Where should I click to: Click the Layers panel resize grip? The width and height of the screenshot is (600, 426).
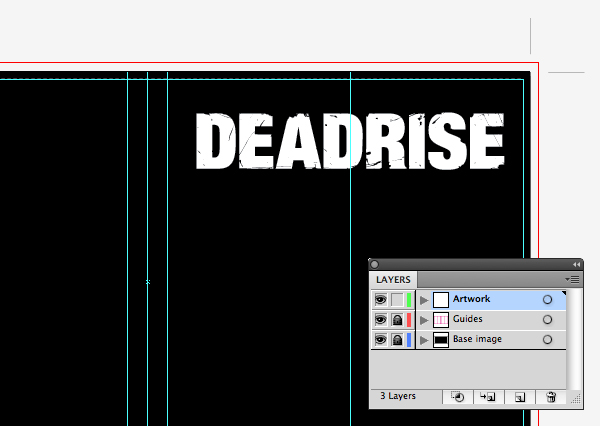[x=576, y=399]
